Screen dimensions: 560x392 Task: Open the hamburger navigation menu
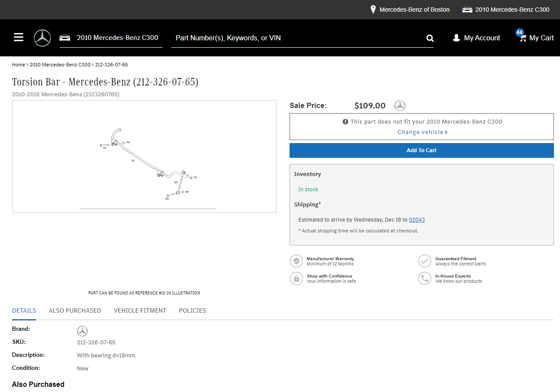19,37
